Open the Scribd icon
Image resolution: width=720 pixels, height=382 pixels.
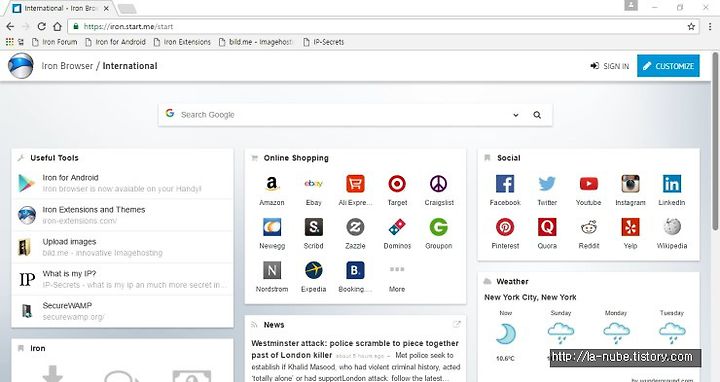[x=314, y=227]
